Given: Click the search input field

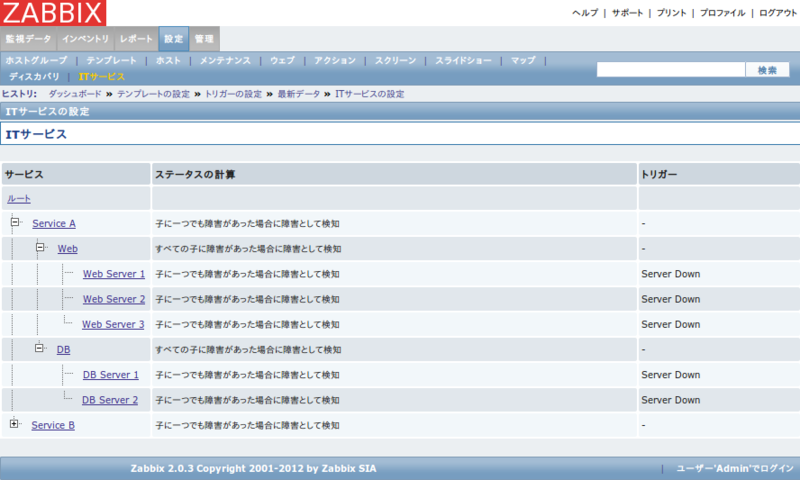Looking at the screenshot, I should point(670,70).
